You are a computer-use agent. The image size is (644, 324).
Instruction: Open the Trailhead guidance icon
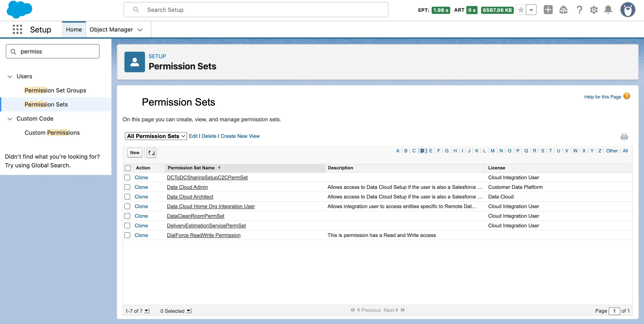click(x=563, y=10)
